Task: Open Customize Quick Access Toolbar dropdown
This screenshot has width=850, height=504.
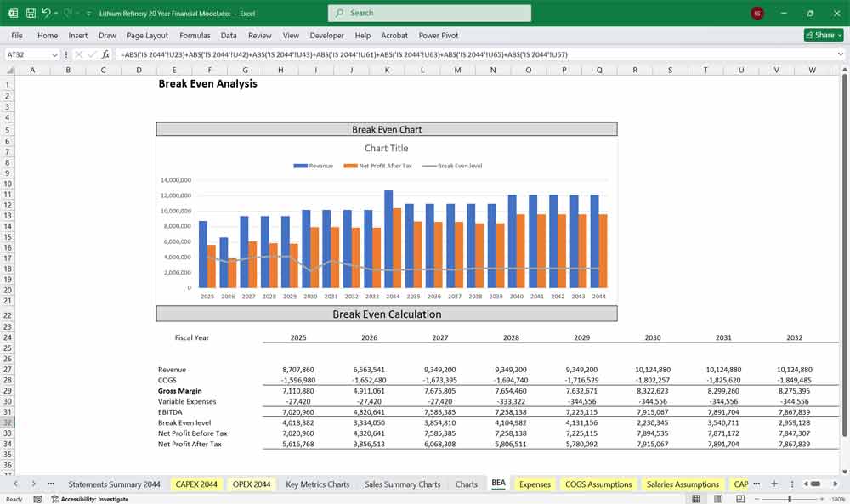Action: pos(88,14)
